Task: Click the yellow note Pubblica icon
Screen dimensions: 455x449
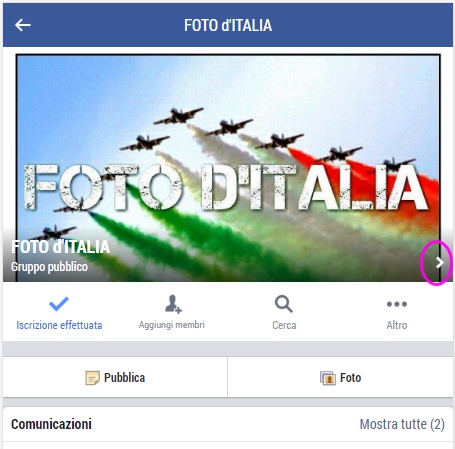Action: pyautogui.click(x=92, y=378)
